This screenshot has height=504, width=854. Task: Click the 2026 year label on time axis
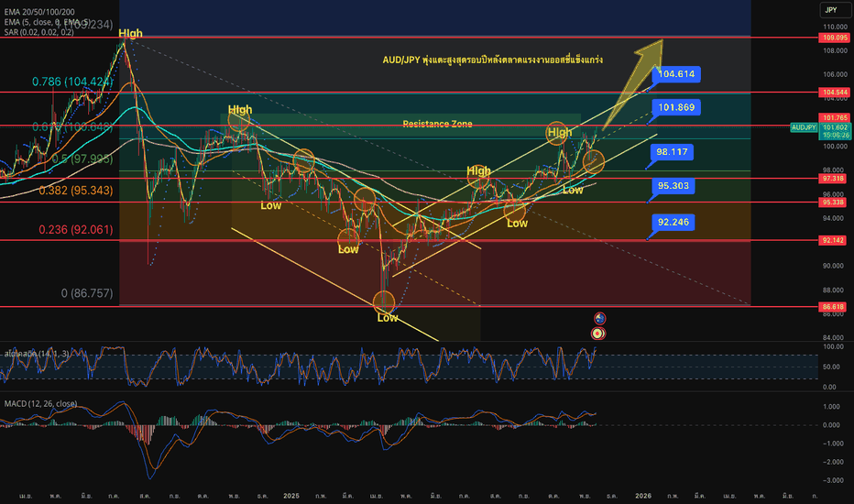pos(643,496)
